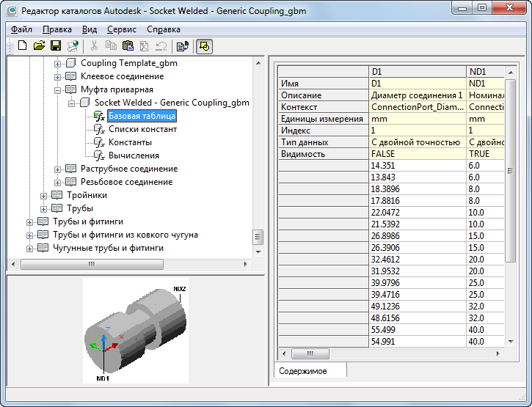
Task: Click the tree scroll up arrow
Action: click(x=258, y=63)
